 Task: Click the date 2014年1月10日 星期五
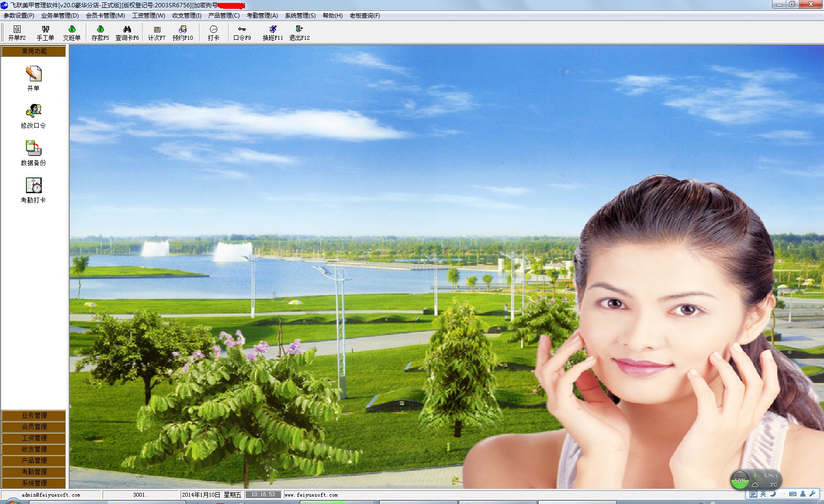(x=211, y=495)
